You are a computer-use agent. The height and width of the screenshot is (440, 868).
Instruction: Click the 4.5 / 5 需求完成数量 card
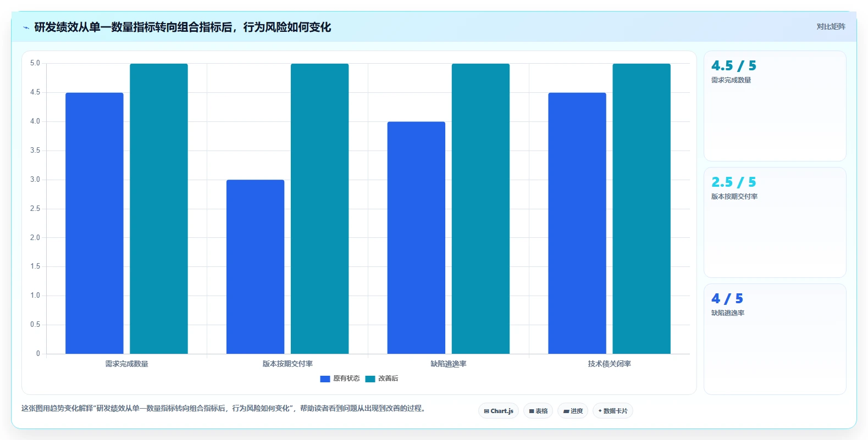[775, 106]
